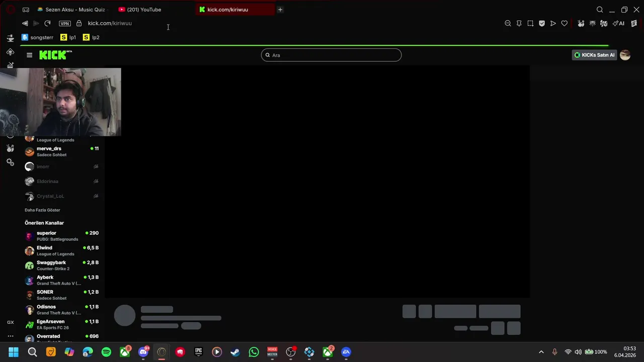Open the Kick hamburger menu
The image size is (644, 362).
click(x=29, y=55)
